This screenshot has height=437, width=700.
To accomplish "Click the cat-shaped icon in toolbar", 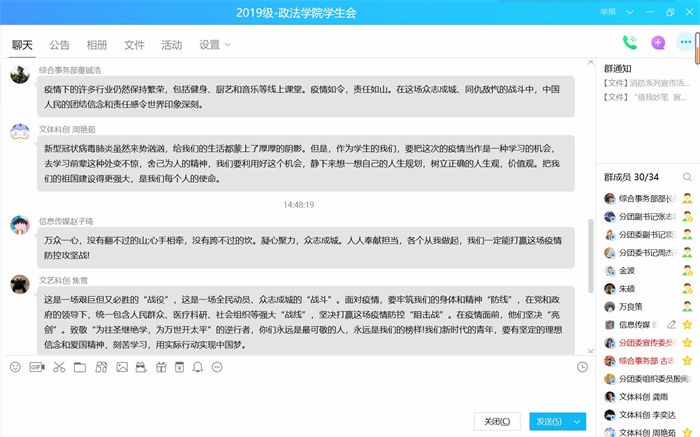I will click(141, 367).
